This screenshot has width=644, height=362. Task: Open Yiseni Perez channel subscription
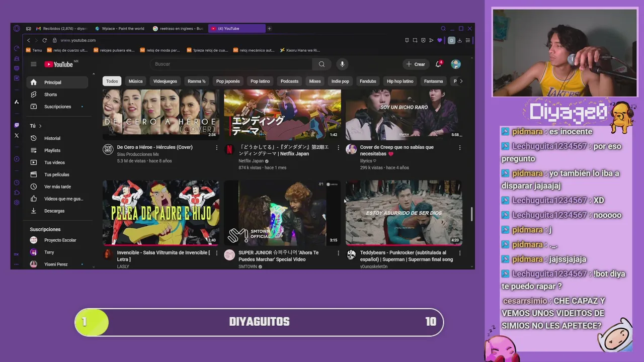57,264
